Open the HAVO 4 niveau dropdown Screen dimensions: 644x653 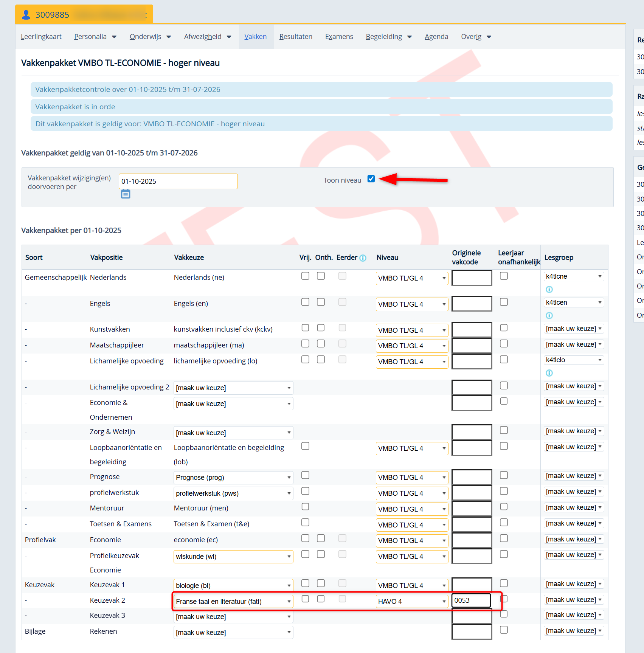412,601
